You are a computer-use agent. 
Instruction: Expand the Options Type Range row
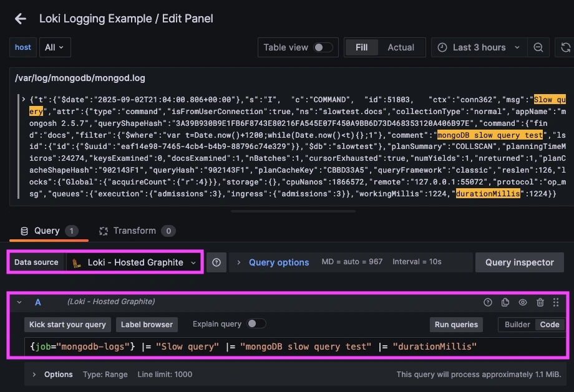pyautogui.click(x=34, y=375)
